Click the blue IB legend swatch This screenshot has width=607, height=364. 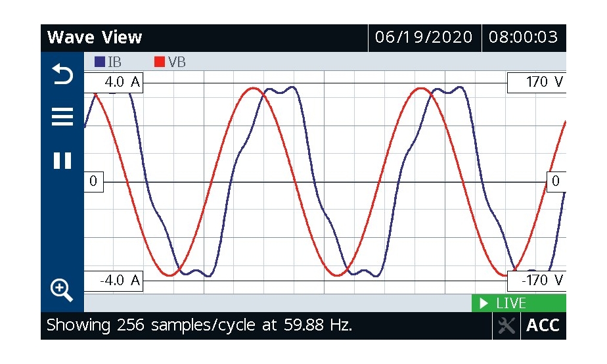point(100,62)
